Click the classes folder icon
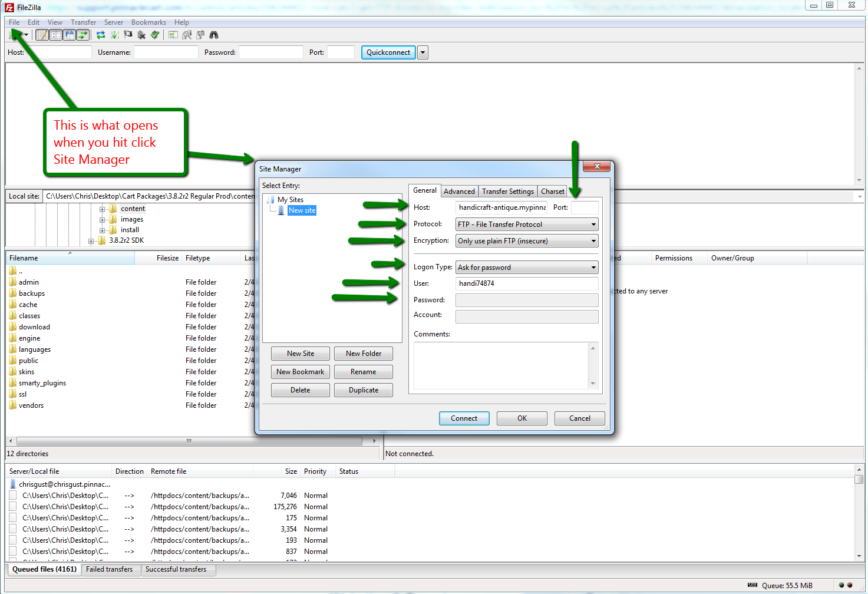Screen dimensions: 868x594 click(x=13, y=316)
